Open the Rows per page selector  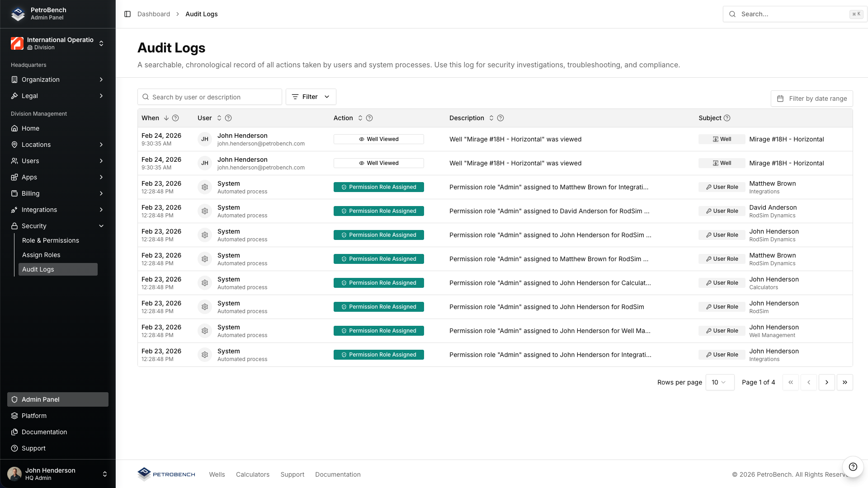point(720,382)
